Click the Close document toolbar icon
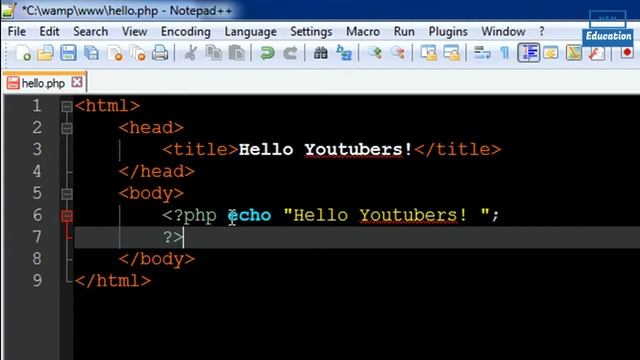 pos(115,53)
